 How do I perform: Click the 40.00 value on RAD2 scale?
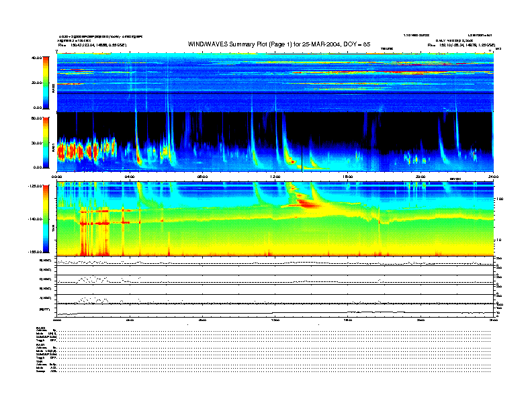point(38,58)
